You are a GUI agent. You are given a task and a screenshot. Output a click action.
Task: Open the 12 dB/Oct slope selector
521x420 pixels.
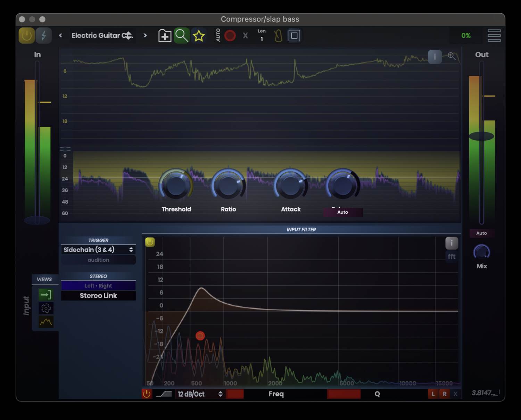pos(198,394)
